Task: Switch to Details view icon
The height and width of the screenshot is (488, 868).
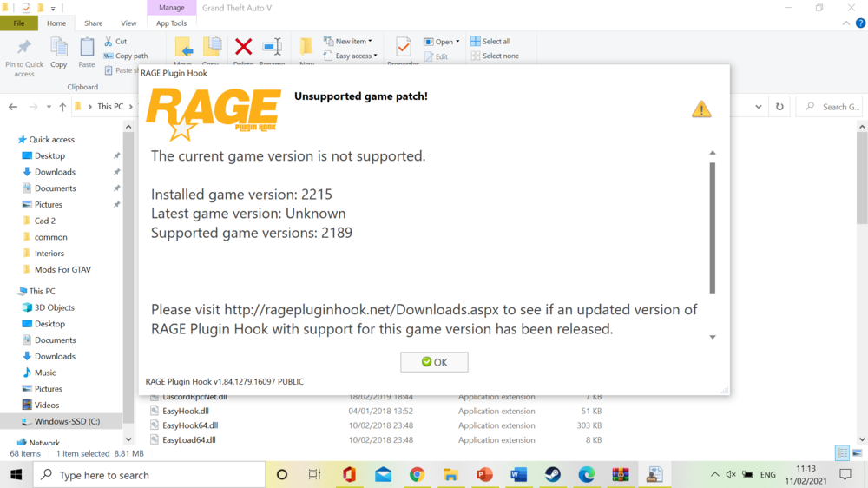Action: (x=842, y=453)
